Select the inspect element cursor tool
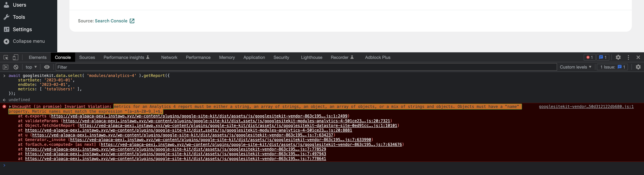 6,57
